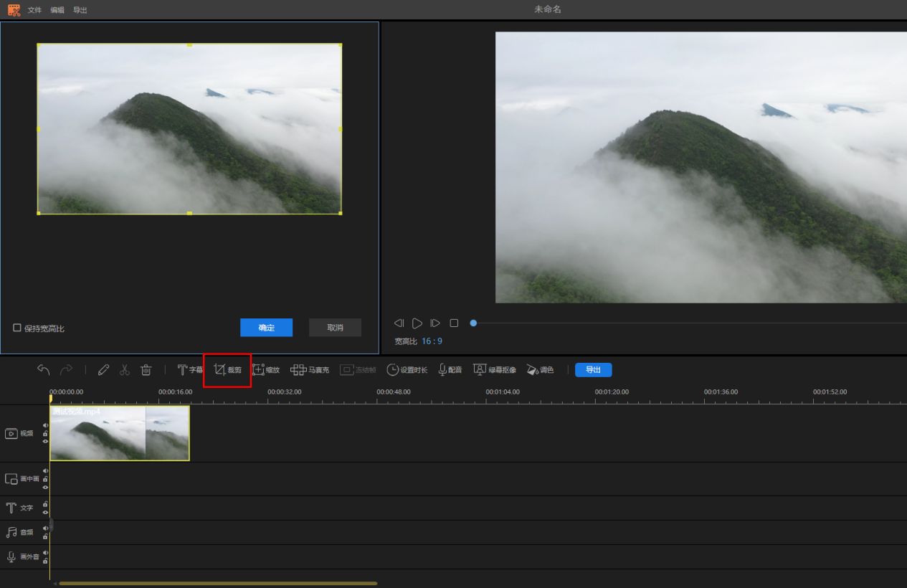Screen dimensions: 907x588
Task: Lock the 音频 track
Action: click(45, 537)
